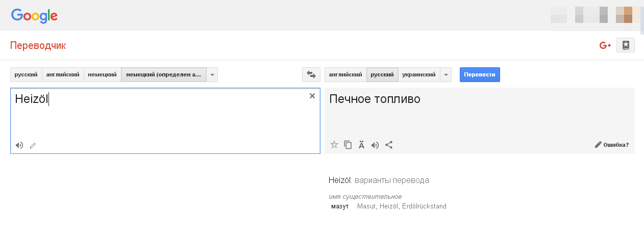Image resolution: width=644 pixels, height=237 pixels.
Task: Listen to the source text pronunciation
Action: click(x=19, y=145)
